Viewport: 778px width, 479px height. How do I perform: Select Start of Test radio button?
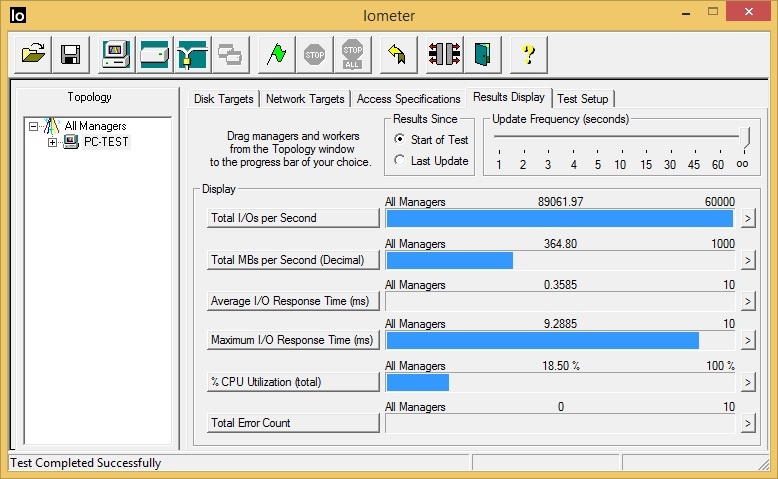399,139
